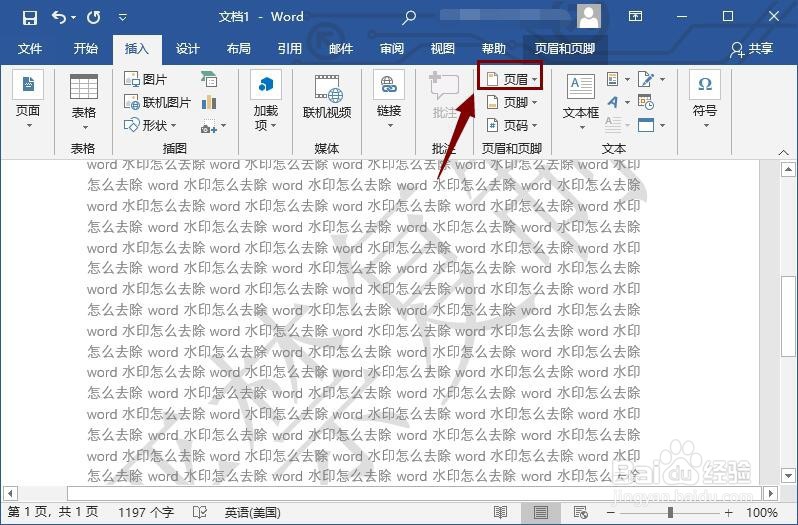Screen dimensions: 798x525
Task: Click the vertical scrollbar down arrow
Action: (788, 477)
